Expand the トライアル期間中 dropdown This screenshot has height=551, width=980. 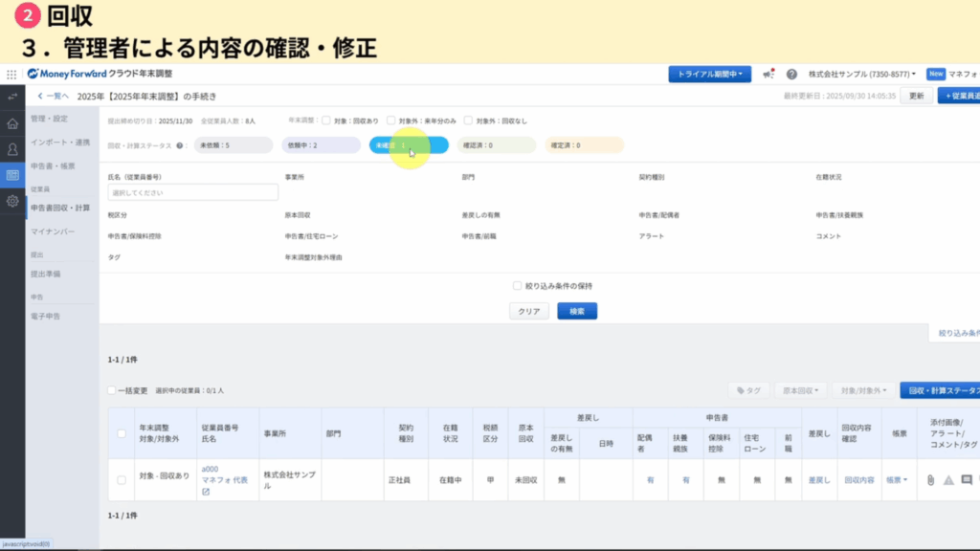(x=709, y=74)
